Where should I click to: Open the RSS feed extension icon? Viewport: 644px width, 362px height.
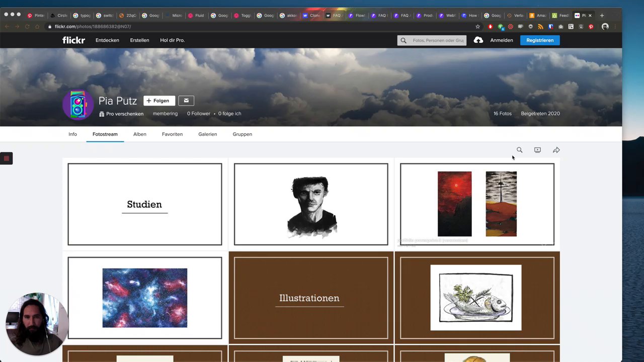540,27
